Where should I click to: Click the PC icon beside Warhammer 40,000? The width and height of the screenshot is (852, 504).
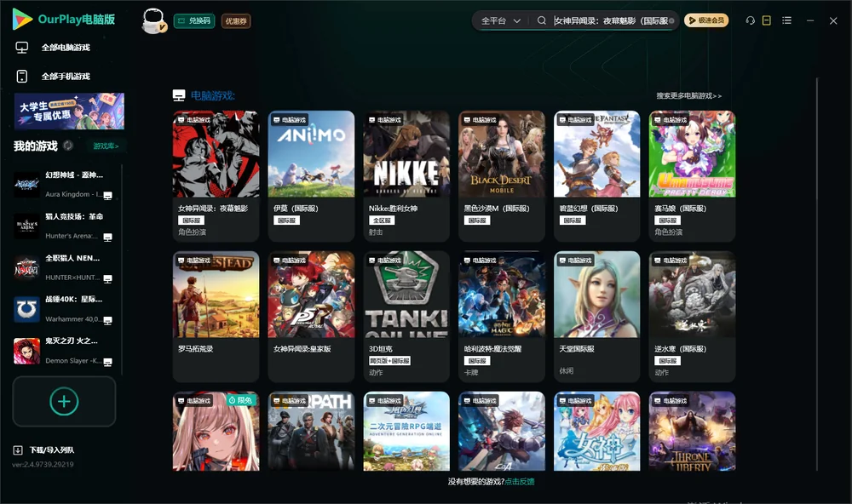tap(107, 320)
